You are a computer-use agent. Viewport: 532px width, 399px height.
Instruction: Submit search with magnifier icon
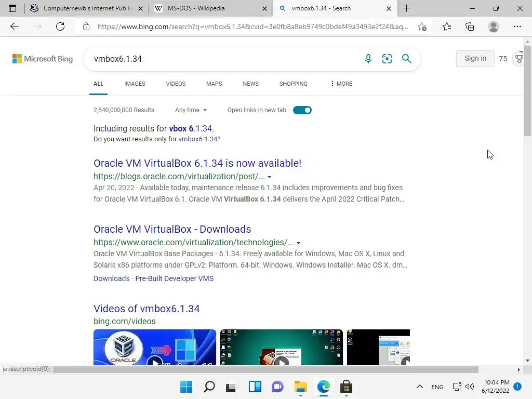coord(406,59)
